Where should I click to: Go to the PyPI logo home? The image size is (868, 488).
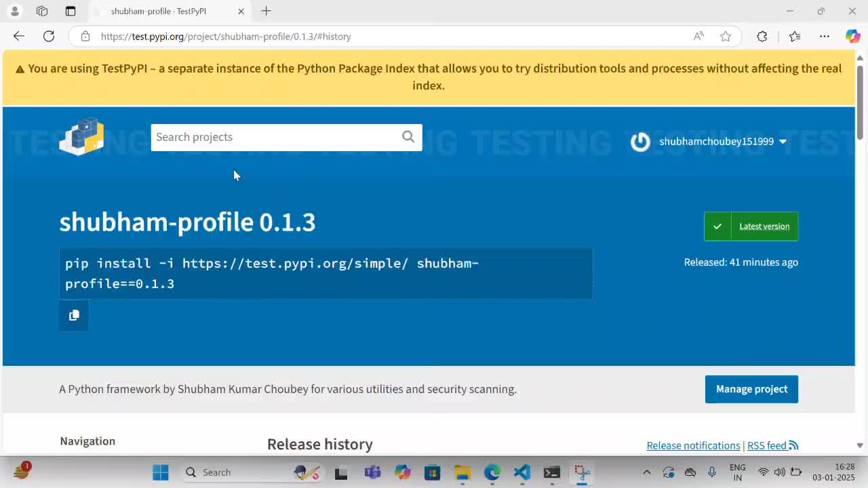[x=81, y=137]
